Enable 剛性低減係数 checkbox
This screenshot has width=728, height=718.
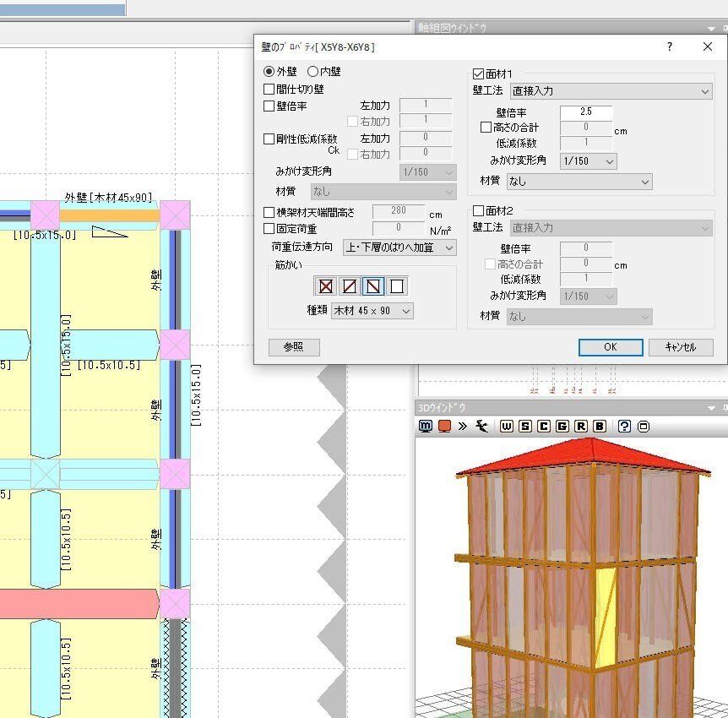(x=269, y=139)
